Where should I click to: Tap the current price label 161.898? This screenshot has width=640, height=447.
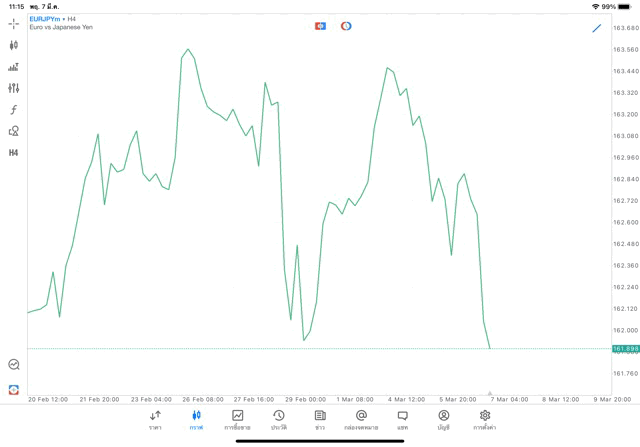tap(625, 349)
